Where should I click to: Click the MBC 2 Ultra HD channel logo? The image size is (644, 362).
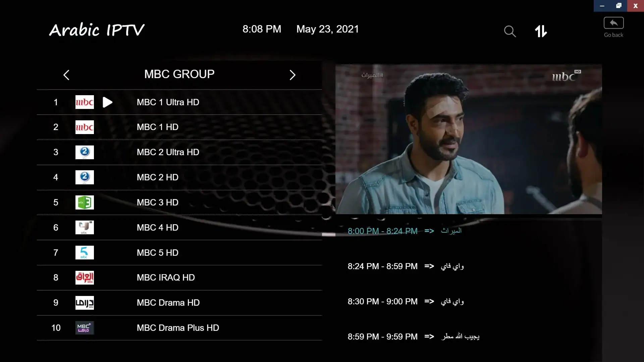[x=85, y=152]
